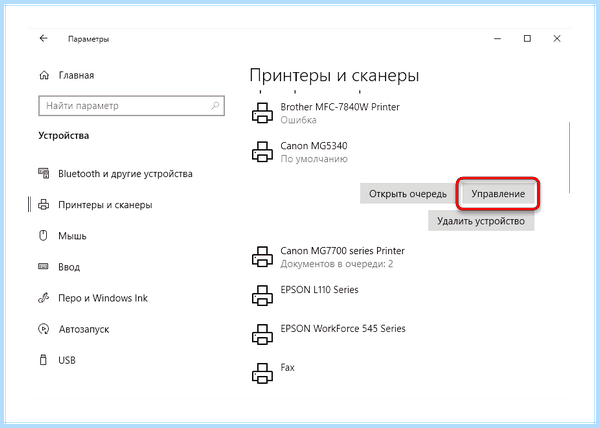Open the Главная home icon
This screenshot has height=428, width=600.
44,75
